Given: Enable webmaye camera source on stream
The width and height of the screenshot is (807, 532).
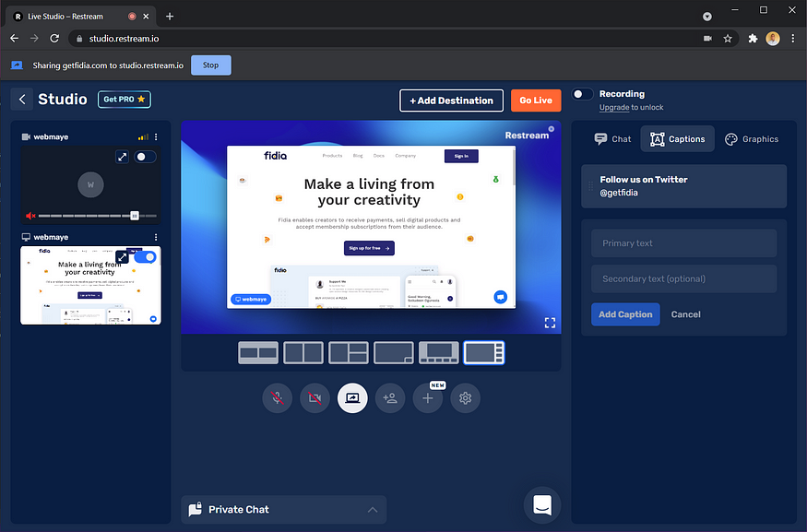Looking at the screenshot, I should [145, 157].
